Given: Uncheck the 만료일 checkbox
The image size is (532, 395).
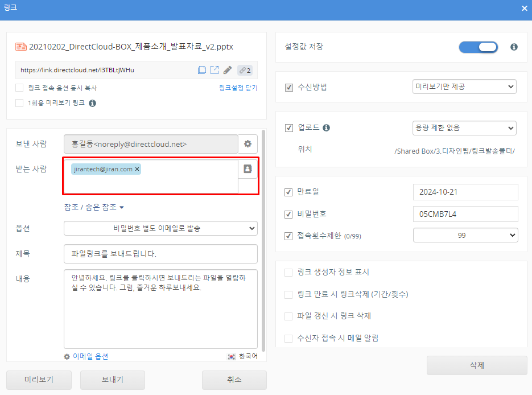Looking at the screenshot, I should point(288,192).
